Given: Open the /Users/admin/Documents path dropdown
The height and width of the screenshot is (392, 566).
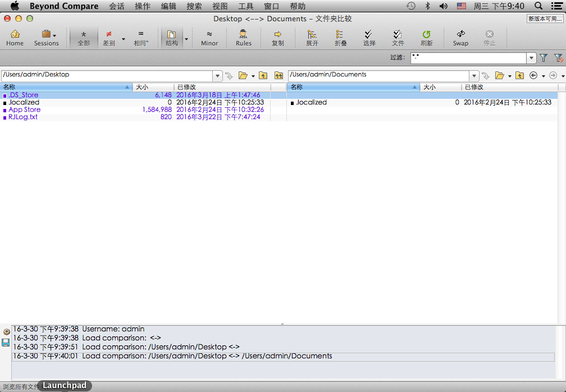Looking at the screenshot, I should (474, 76).
